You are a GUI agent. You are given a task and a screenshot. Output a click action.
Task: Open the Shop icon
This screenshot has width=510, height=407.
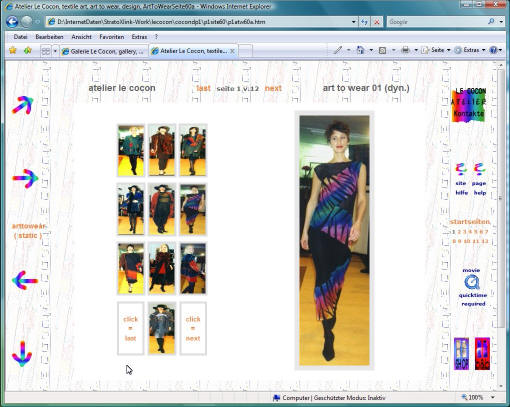click(x=461, y=354)
